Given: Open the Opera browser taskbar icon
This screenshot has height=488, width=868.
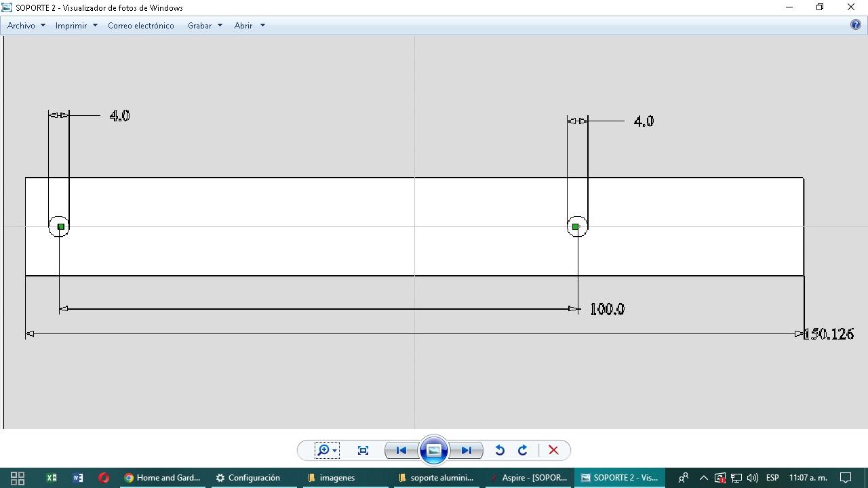Looking at the screenshot, I should 104,478.
